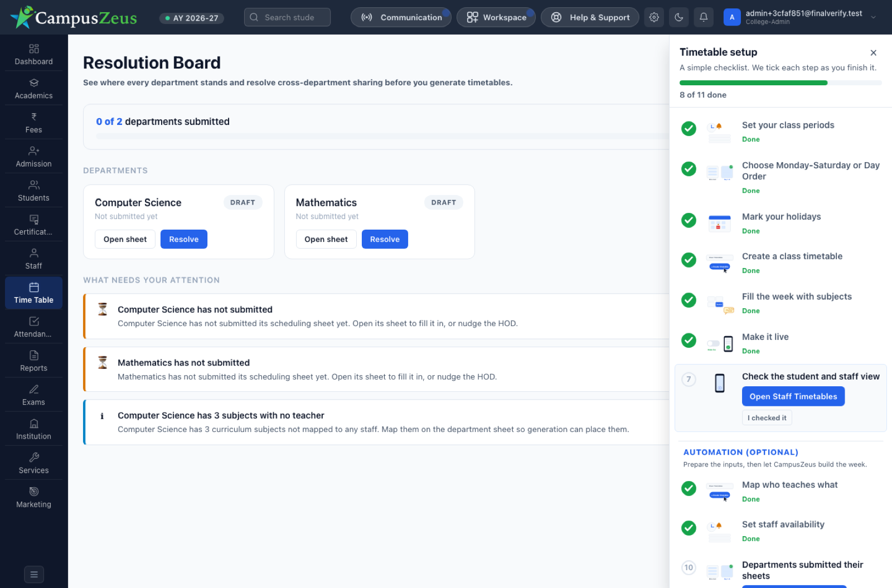Click Open Staff Timetables button

(x=793, y=396)
